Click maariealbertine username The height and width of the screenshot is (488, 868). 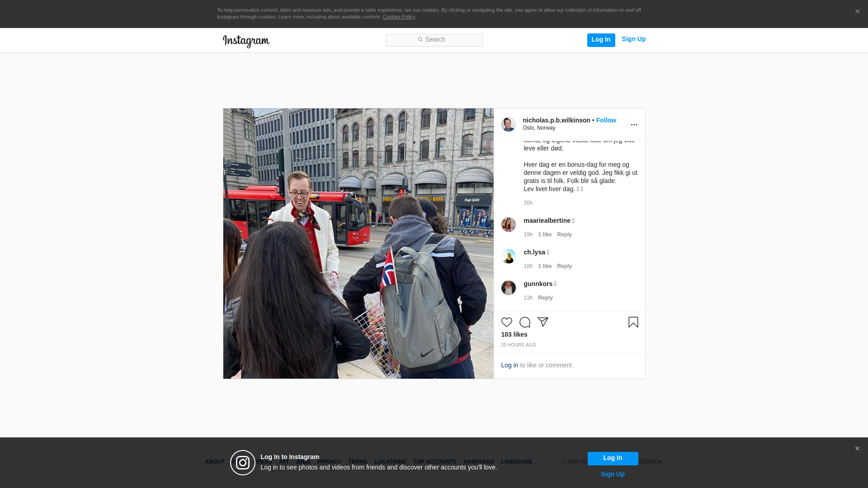coord(547,221)
